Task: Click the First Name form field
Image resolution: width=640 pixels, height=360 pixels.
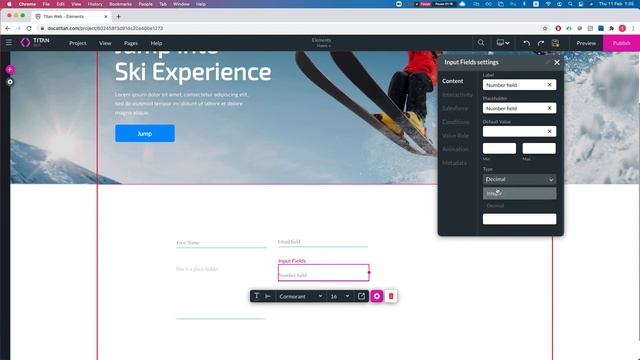Action: [x=221, y=242]
